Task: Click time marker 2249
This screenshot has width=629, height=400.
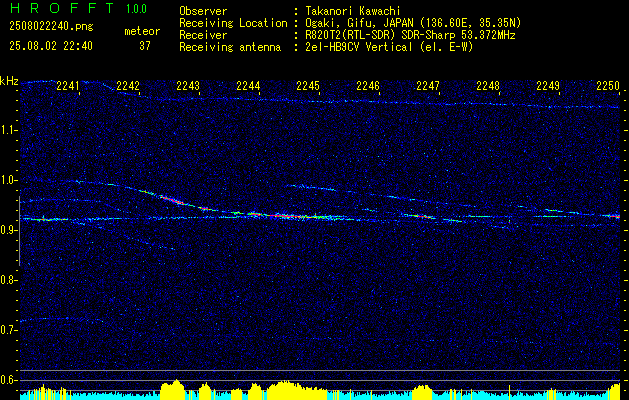Action: (x=548, y=85)
